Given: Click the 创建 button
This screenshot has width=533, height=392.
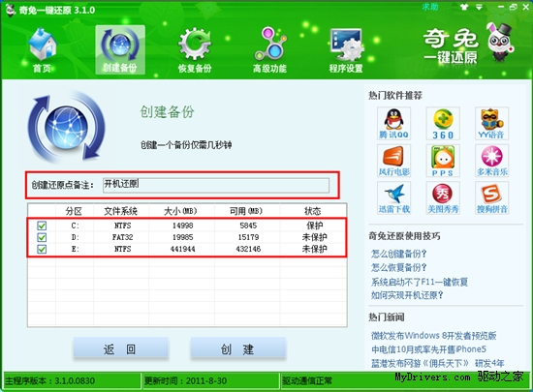Looking at the screenshot, I should click(x=237, y=348).
